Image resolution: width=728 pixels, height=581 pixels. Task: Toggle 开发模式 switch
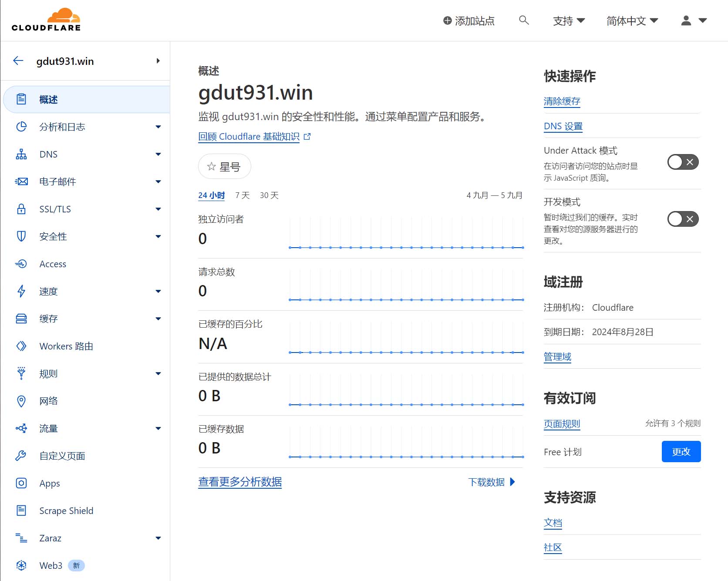tap(683, 219)
